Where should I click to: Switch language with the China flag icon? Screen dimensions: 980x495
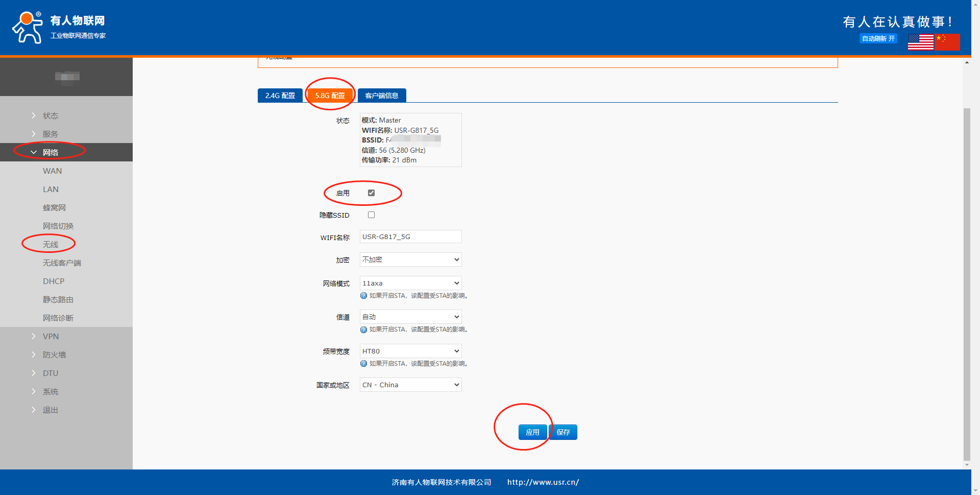(947, 42)
